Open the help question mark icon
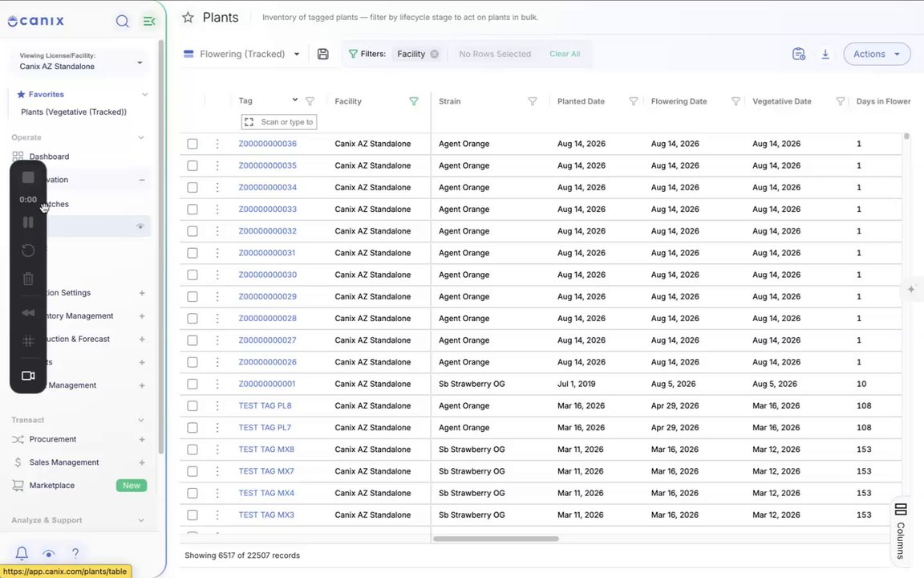 click(x=75, y=553)
